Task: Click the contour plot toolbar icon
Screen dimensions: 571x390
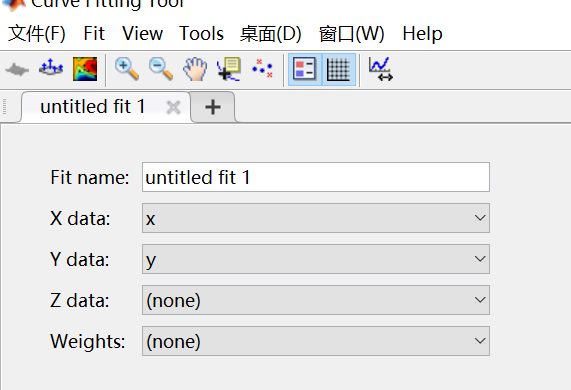Action: point(85,69)
